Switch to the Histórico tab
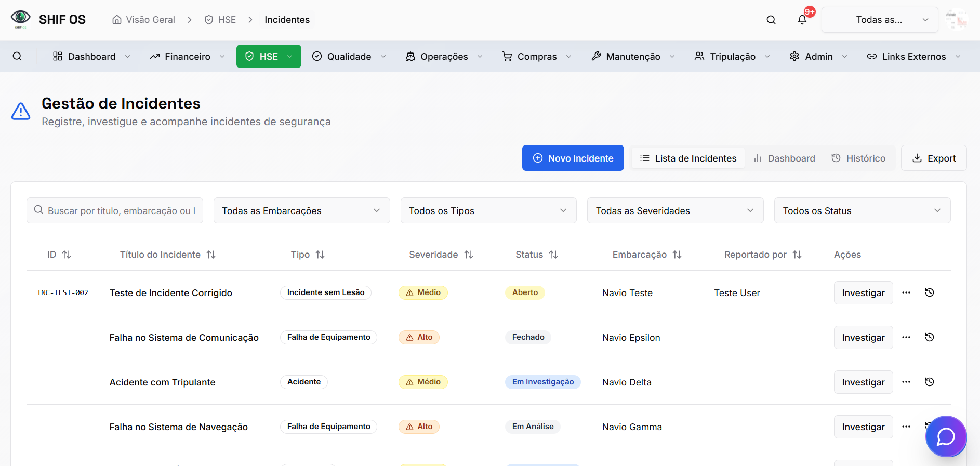The height and width of the screenshot is (466, 980). (858, 158)
